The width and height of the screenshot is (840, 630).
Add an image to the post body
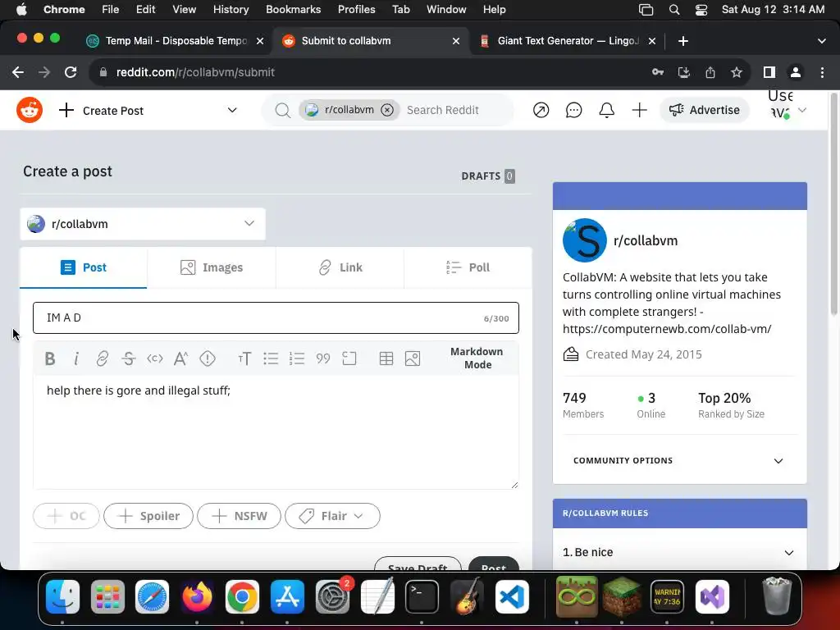pos(413,358)
